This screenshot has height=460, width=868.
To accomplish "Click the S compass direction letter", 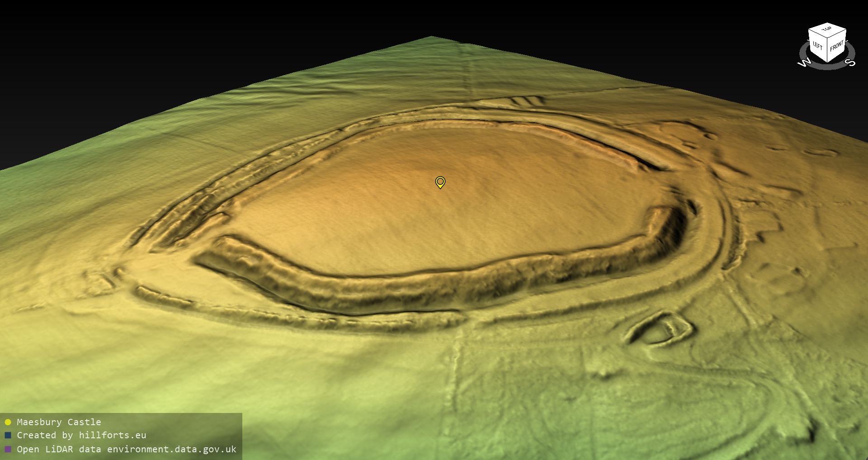I will coord(850,62).
